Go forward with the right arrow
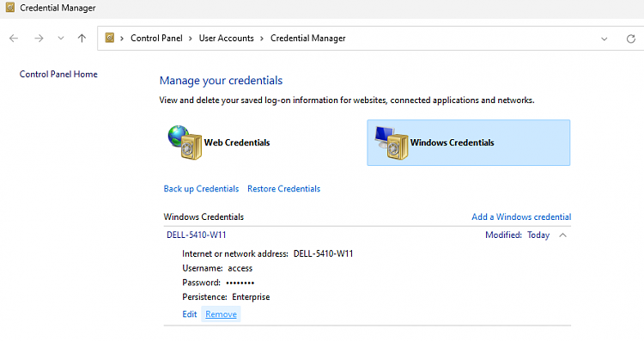This screenshot has height=341, width=644. [x=39, y=38]
